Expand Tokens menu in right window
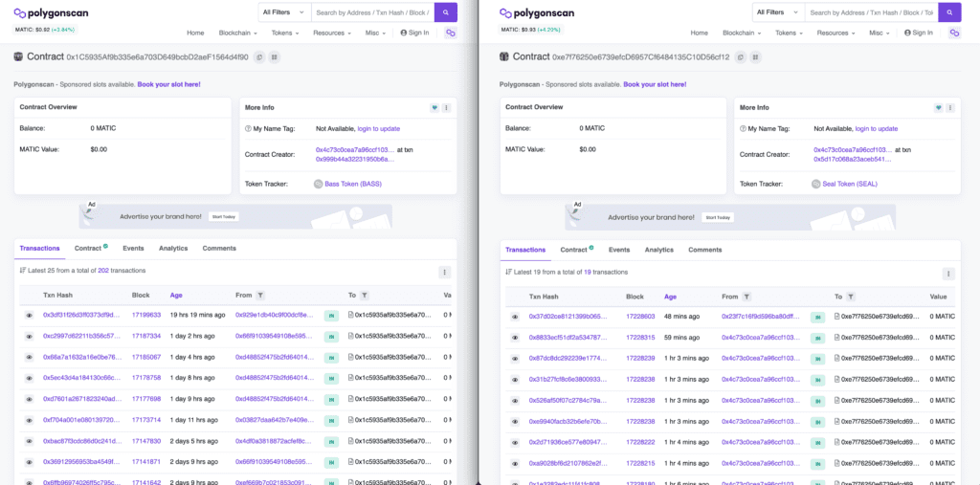Screen dimensions: 980x485 [x=789, y=33]
